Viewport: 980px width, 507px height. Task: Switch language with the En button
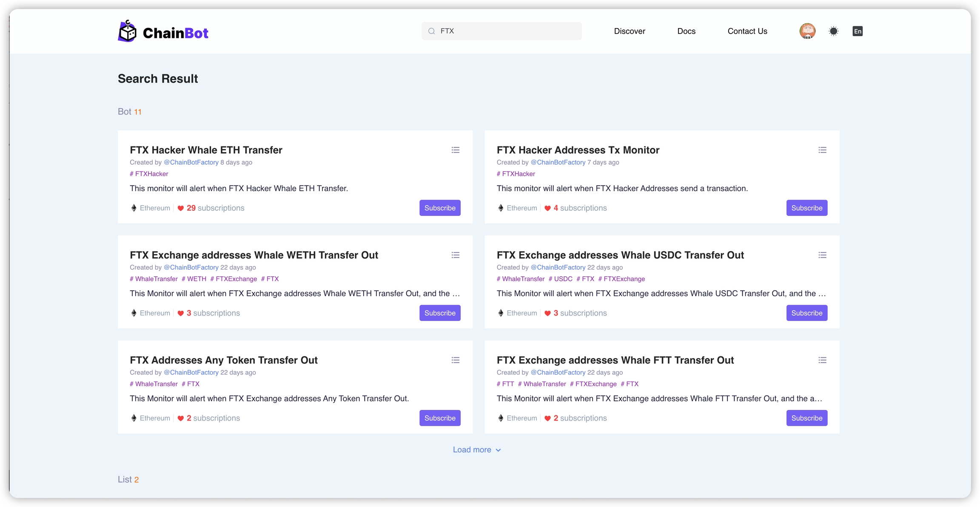tap(857, 31)
